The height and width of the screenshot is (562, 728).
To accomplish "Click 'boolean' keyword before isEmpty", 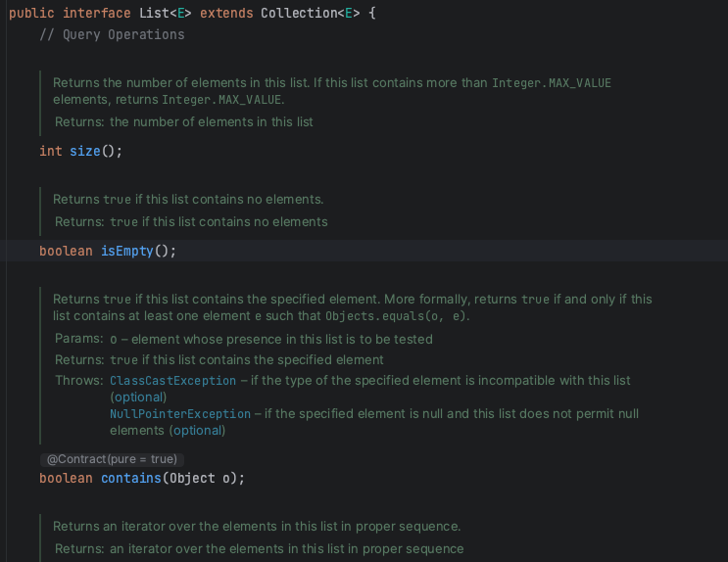I will [66, 251].
